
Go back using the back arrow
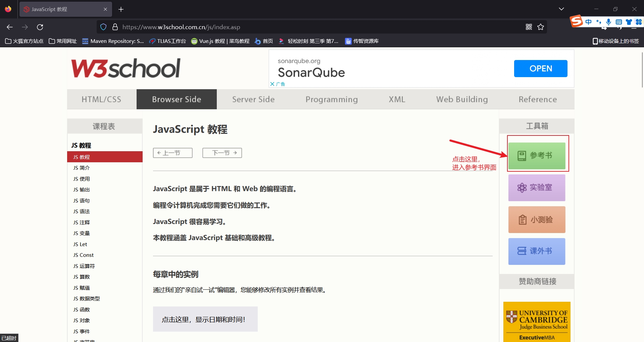coord(10,27)
